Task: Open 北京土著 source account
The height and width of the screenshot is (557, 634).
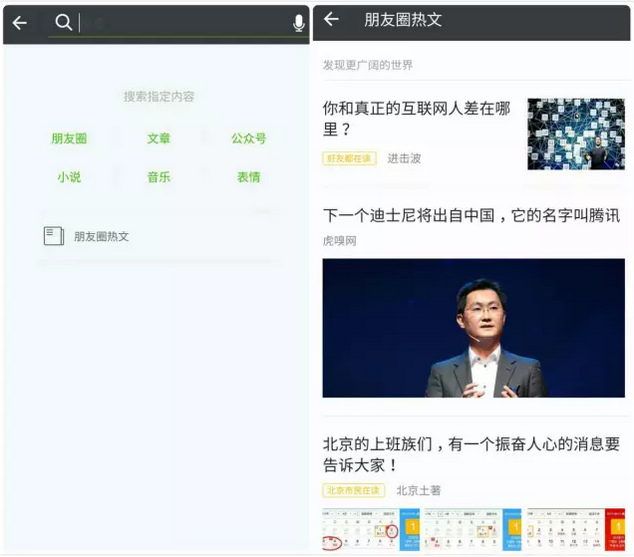Action: click(x=418, y=491)
